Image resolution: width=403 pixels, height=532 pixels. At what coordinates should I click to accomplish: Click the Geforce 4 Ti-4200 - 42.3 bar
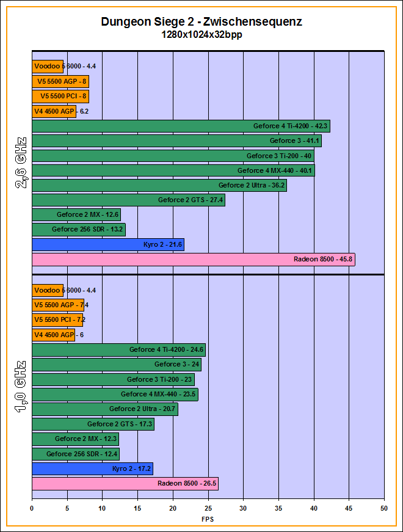[x=181, y=126]
